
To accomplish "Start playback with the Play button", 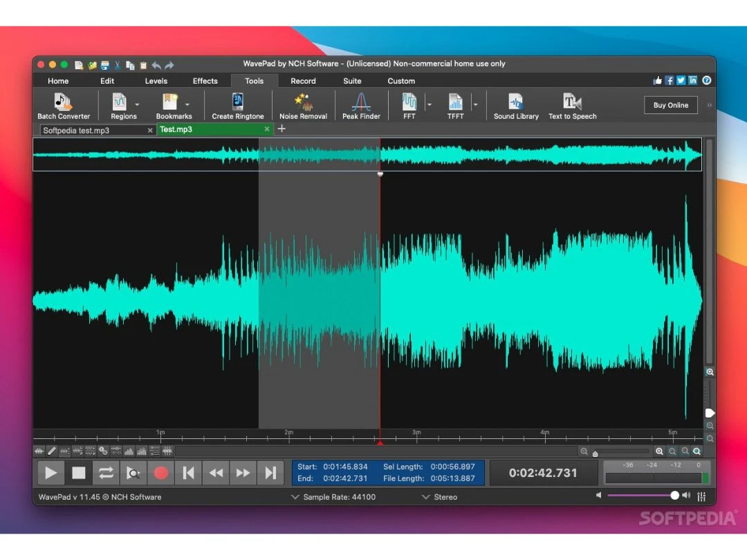I will 50,473.
